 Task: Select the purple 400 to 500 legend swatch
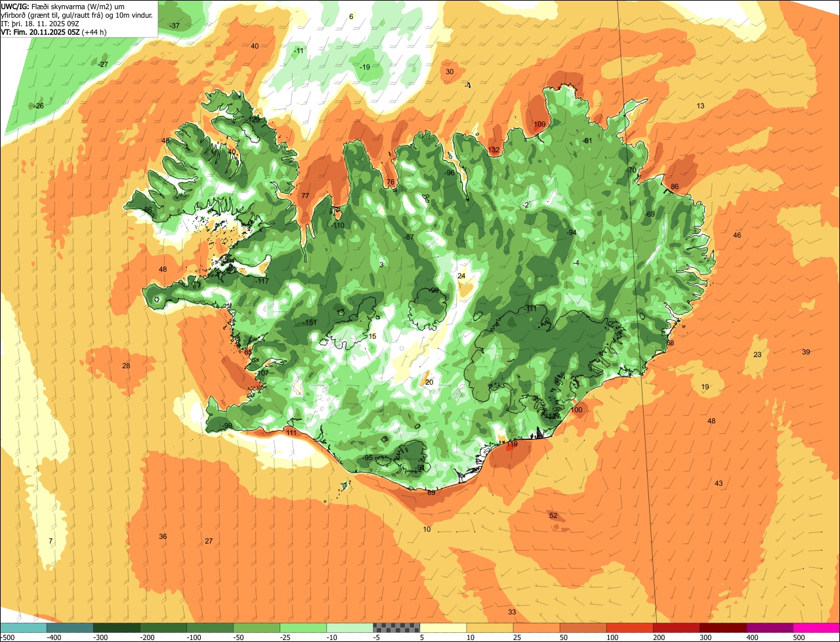point(770,628)
